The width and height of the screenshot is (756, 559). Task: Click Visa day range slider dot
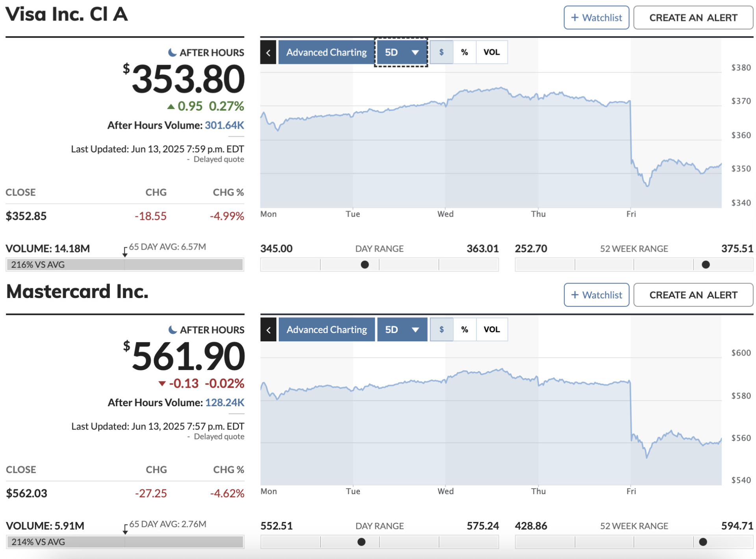[365, 265]
